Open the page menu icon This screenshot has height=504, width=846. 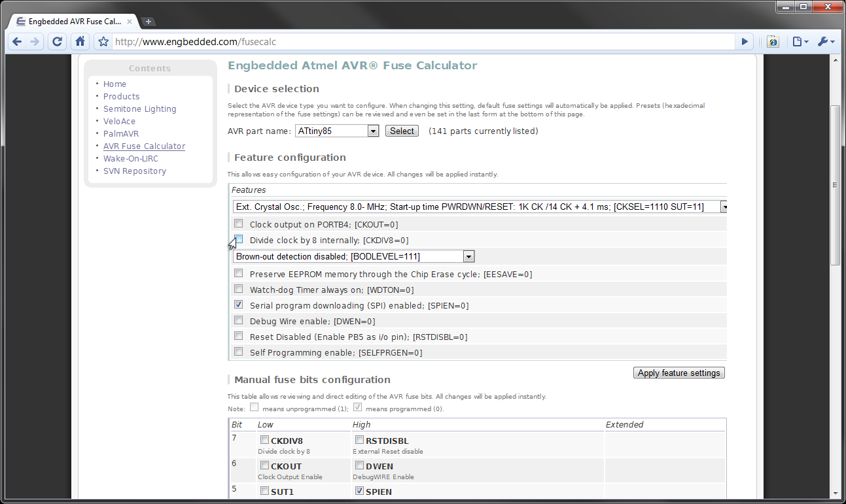click(800, 42)
